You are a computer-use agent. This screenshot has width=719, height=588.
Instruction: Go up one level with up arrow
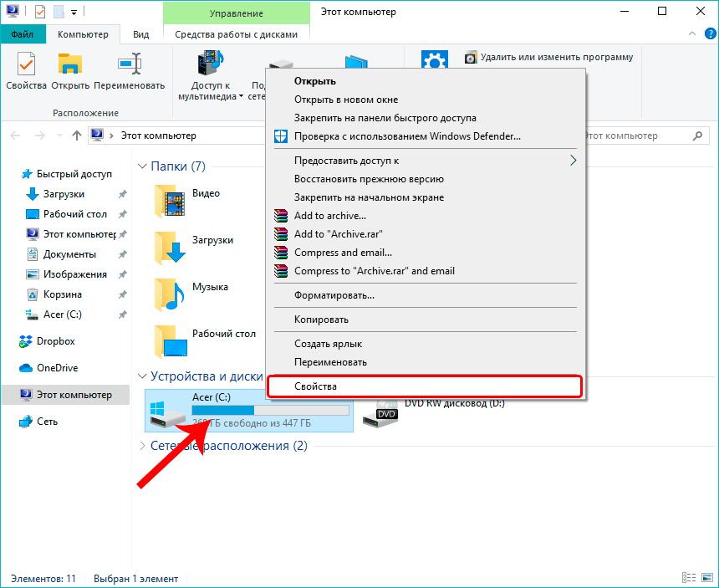click(77, 135)
